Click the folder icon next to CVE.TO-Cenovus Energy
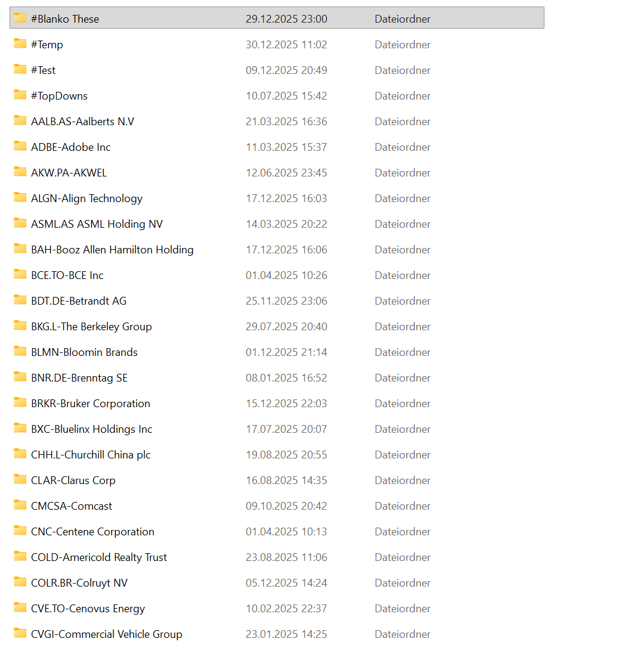Image resolution: width=644 pixels, height=648 pixels. coord(20,608)
